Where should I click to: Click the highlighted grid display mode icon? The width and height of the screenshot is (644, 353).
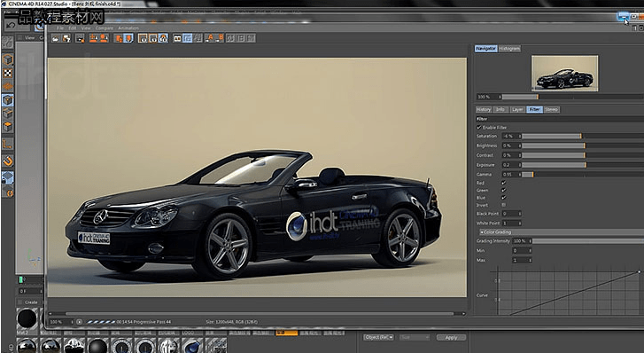(188, 38)
